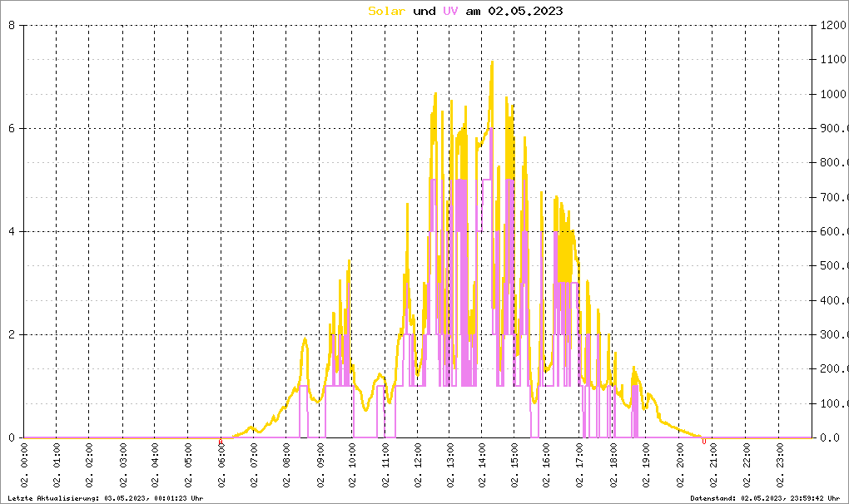Click the "Letzte Aktualisierung" timestamp text

(x=105, y=498)
